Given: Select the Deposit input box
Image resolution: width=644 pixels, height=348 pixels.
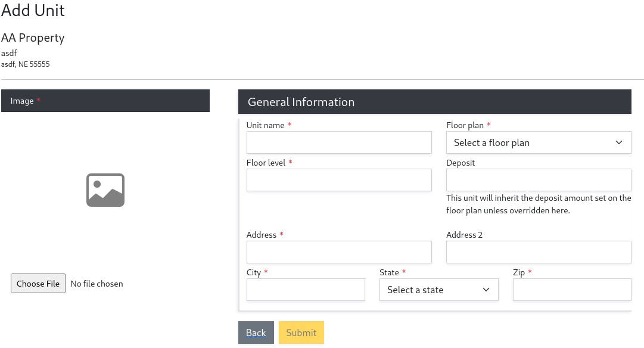Looking at the screenshot, I should (538, 180).
